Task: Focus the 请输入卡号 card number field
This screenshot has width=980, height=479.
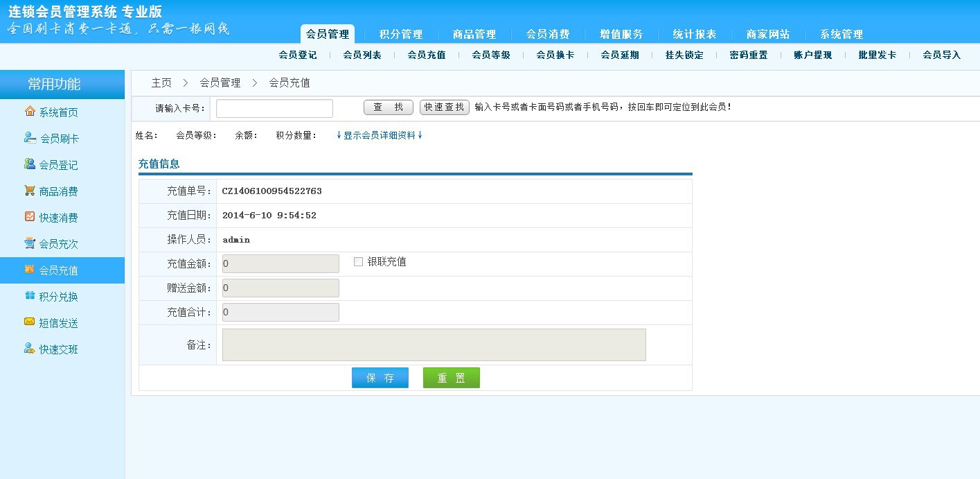Action: [274, 108]
